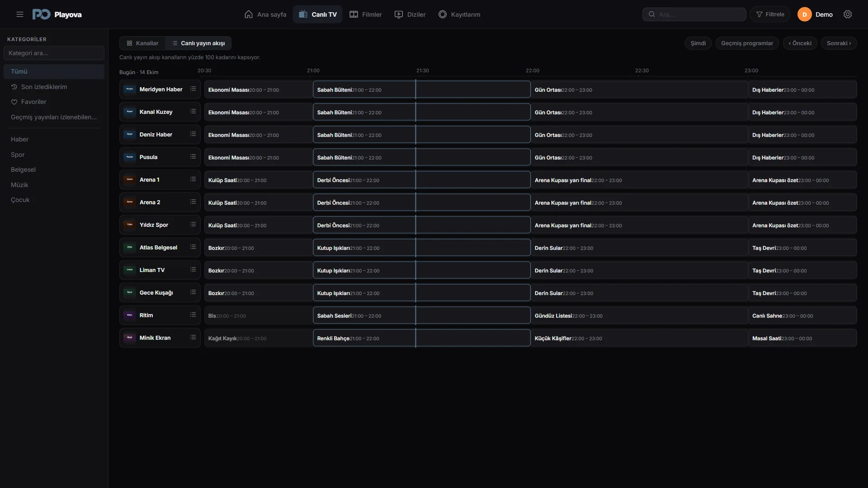Open program list icon for Minik Ekran

coord(193,338)
